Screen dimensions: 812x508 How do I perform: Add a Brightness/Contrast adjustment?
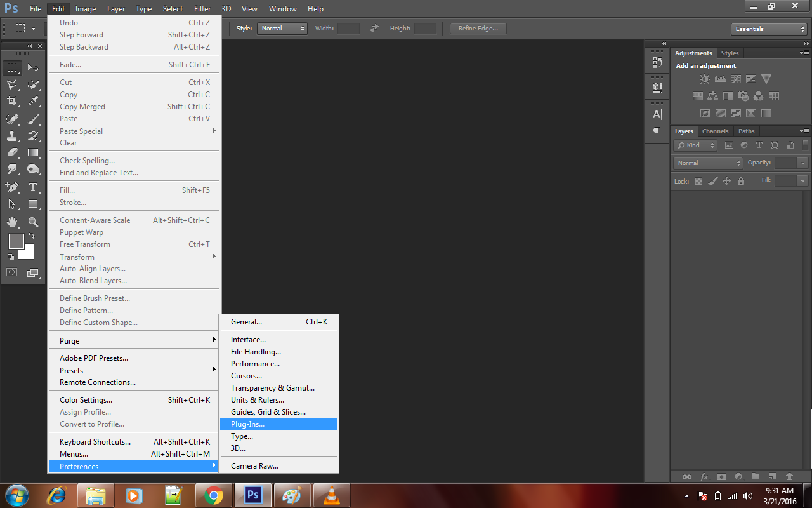(x=705, y=79)
